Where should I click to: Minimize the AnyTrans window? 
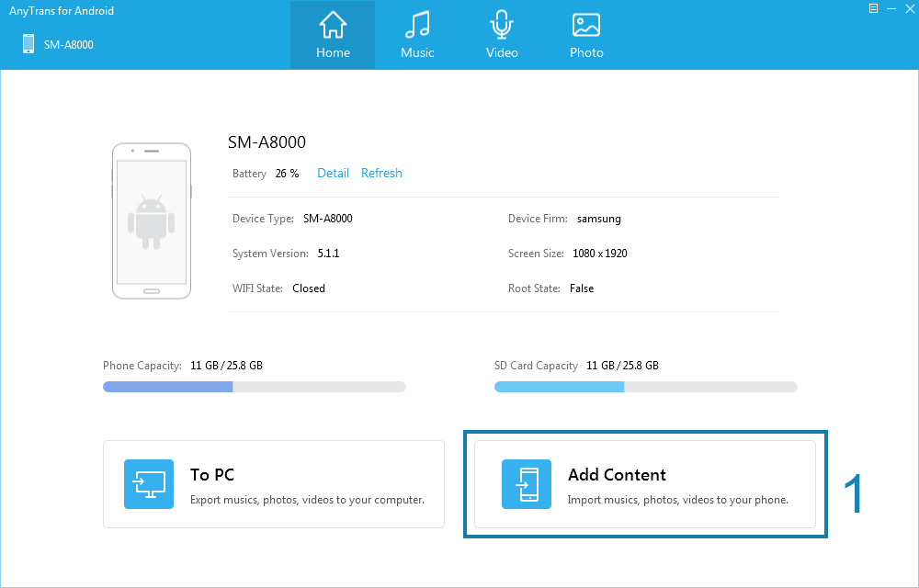pos(891,8)
